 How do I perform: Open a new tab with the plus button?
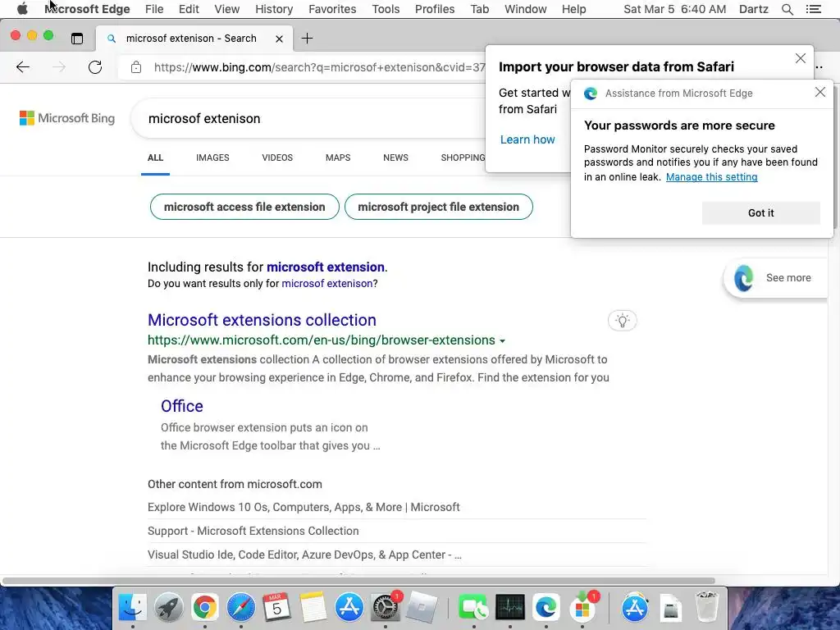tap(307, 39)
